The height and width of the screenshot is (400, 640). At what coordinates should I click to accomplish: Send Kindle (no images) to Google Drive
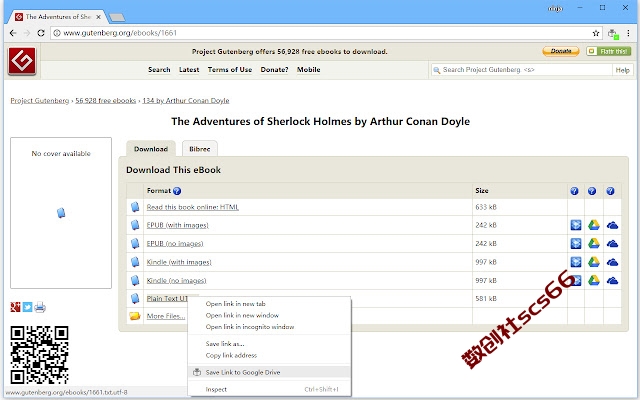coord(593,280)
